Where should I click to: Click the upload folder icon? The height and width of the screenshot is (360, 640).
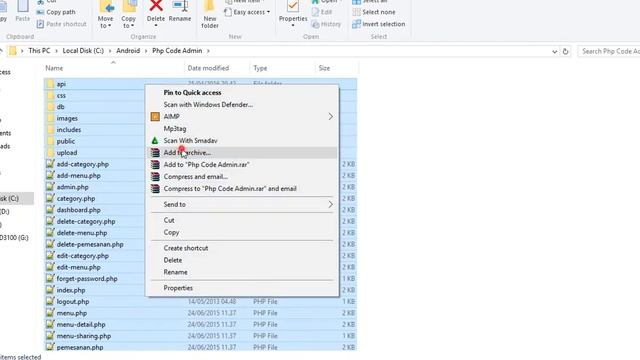[50, 152]
